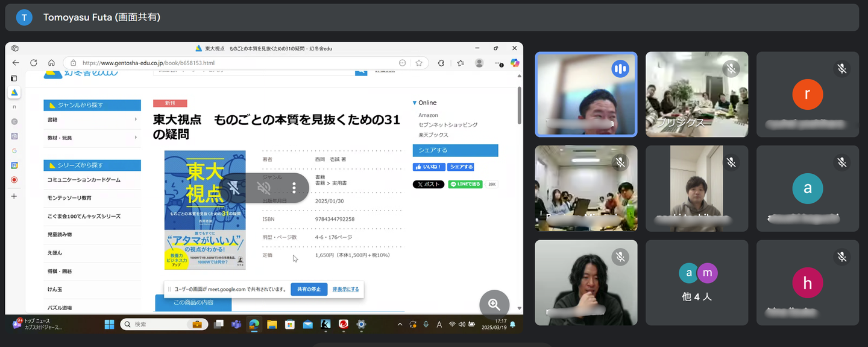Open コミュニケーションカードゲーム series
Screen dimensions: 868x347
coord(84,180)
